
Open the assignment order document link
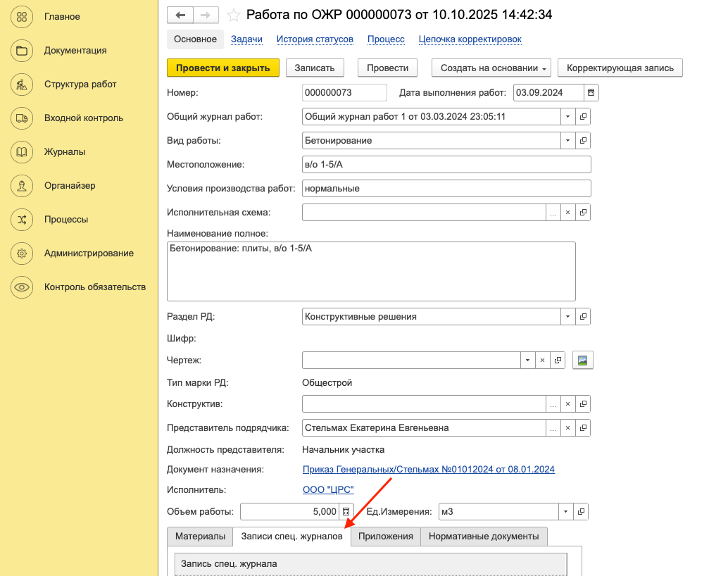428,469
